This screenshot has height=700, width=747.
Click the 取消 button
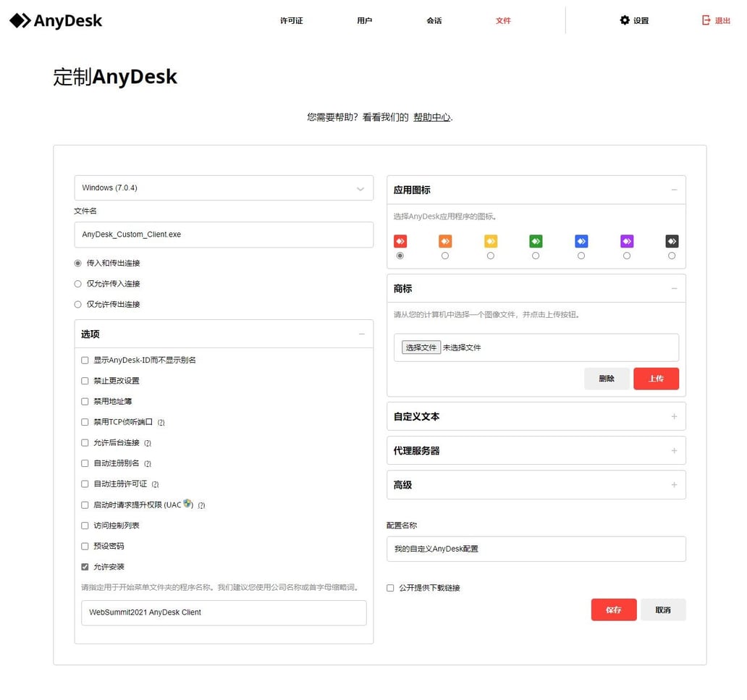point(663,610)
